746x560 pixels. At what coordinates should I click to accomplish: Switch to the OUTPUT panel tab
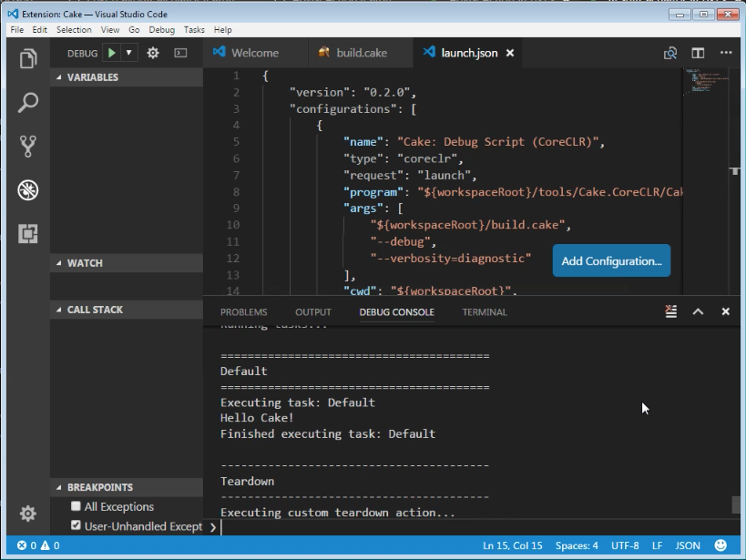coord(313,312)
